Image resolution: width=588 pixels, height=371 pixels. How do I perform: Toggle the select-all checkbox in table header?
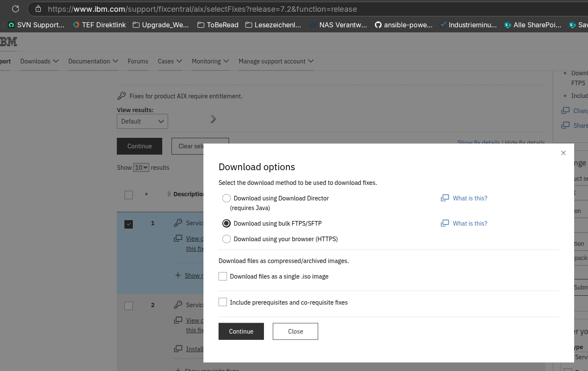(x=129, y=195)
